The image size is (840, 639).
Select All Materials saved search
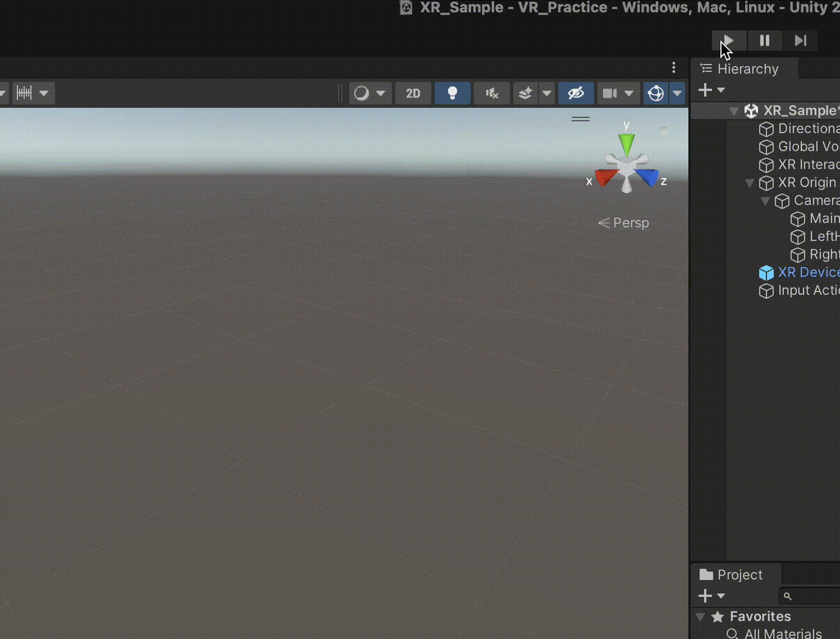[x=783, y=634]
